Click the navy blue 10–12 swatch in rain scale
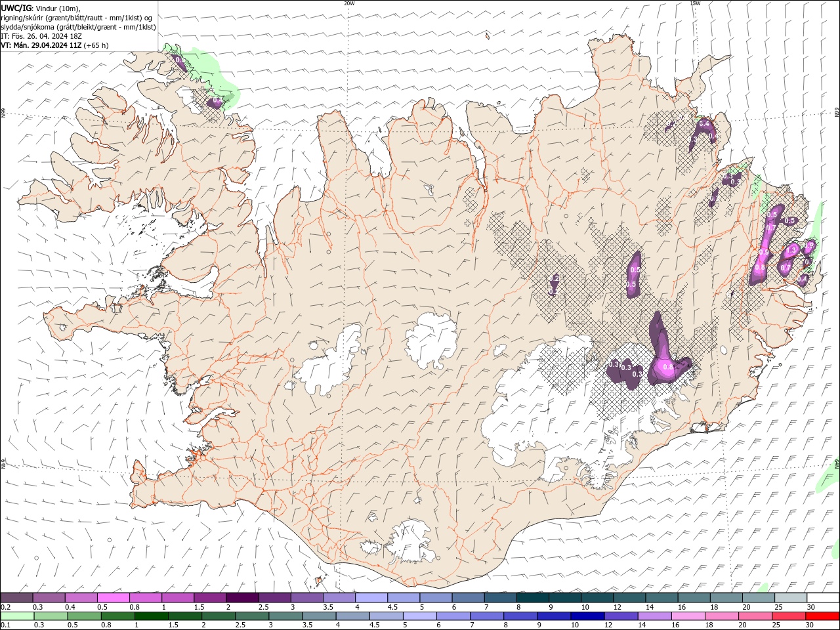 [x=587, y=616]
